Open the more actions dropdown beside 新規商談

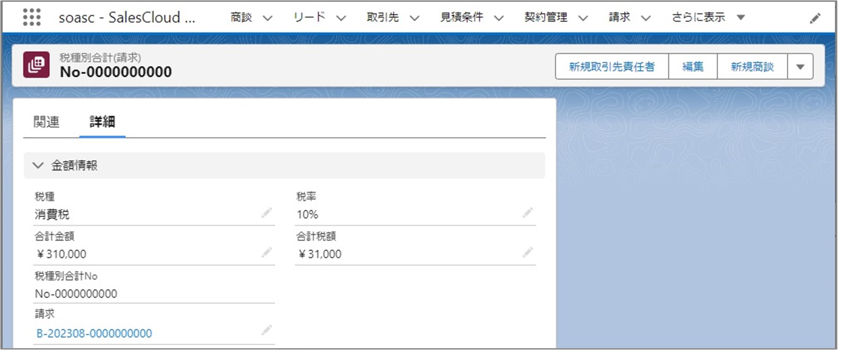pyautogui.click(x=800, y=66)
